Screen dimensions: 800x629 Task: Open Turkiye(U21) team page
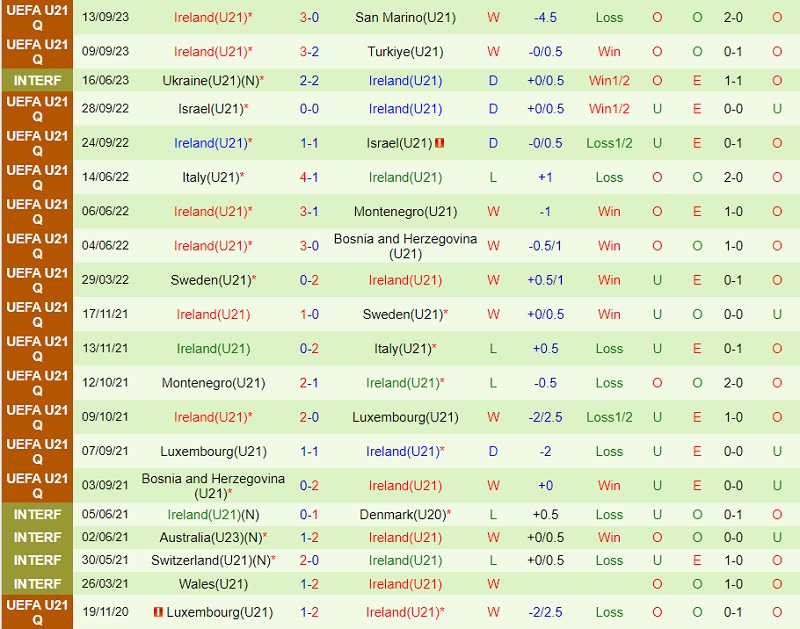[x=405, y=51]
